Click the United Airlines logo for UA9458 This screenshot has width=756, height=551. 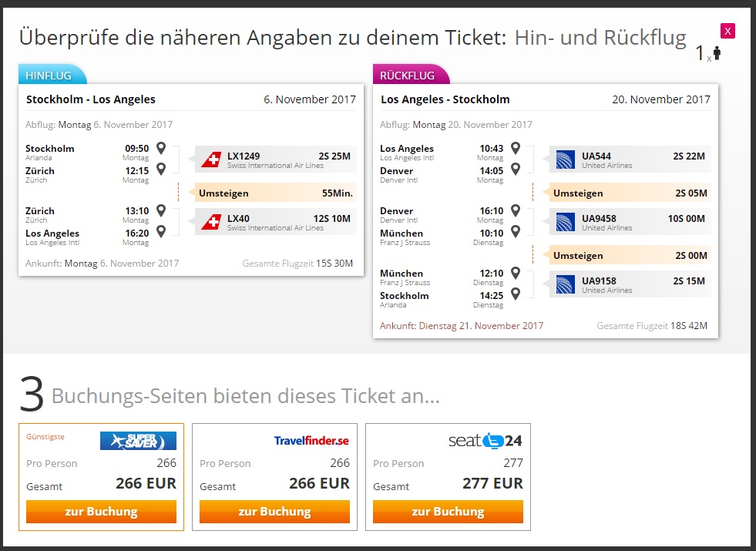tap(565, 222)
